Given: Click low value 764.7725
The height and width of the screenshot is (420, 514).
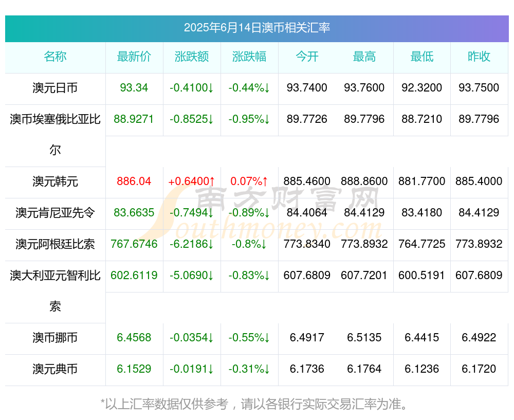Looking at the screenshot, I should [x=422, y=244].
